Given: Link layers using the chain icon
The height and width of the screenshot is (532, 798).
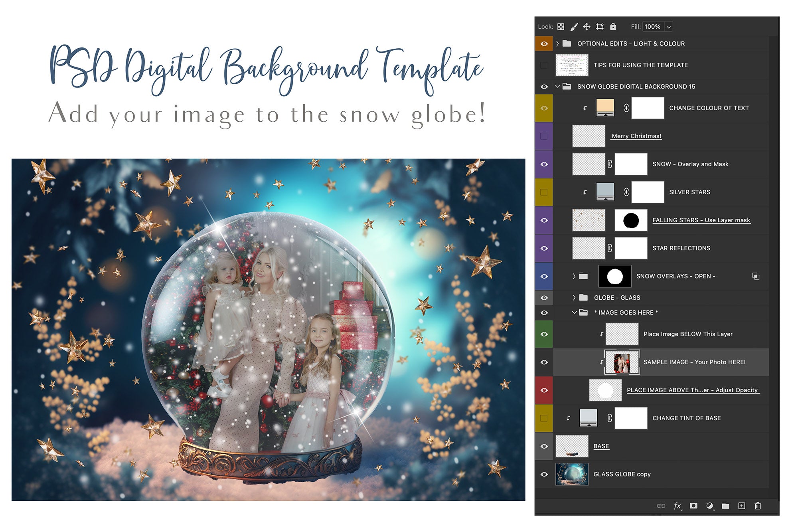Looking at the screenshot, I should [x=661, y=506].
